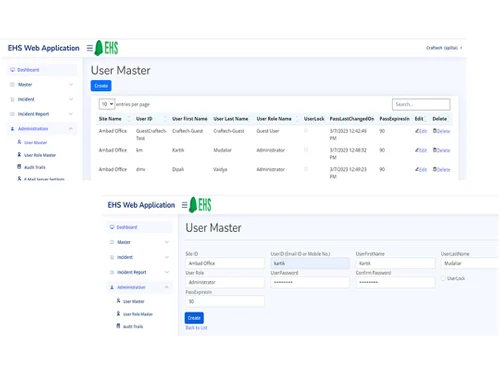Click the Search box above the table

tap(421, 104)
